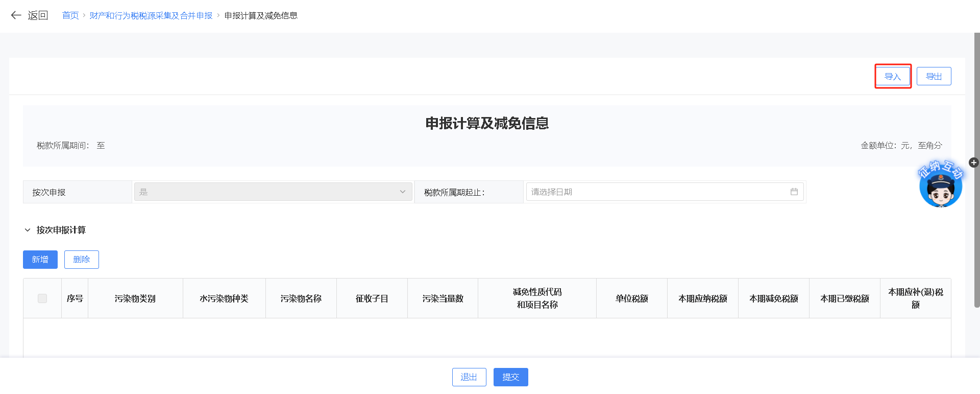Toggle the select-all checkbox in table header
Screen dimensions: 980x394
tap(42, 298)
